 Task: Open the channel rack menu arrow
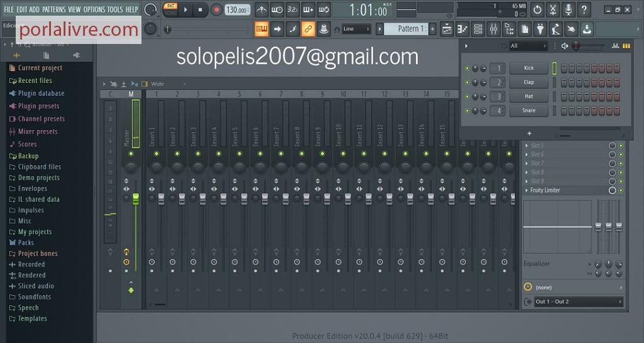pos(466,46)
